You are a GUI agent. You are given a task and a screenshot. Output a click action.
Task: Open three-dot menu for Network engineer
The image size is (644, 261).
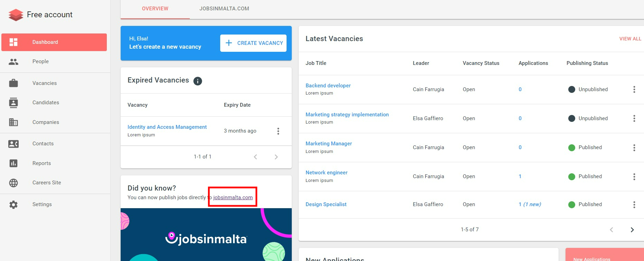pyautogui.click(x=634, y=177)
